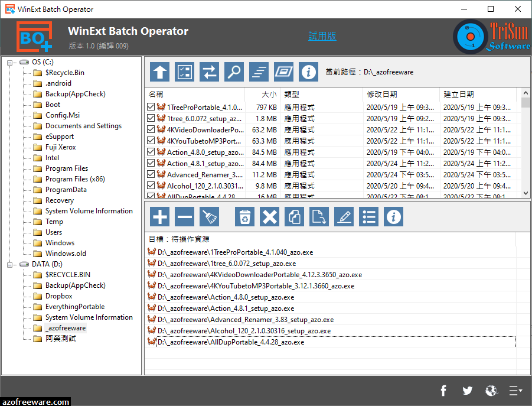
Task: Open the info icon on the top toolbar
Action: coord(308,72)
